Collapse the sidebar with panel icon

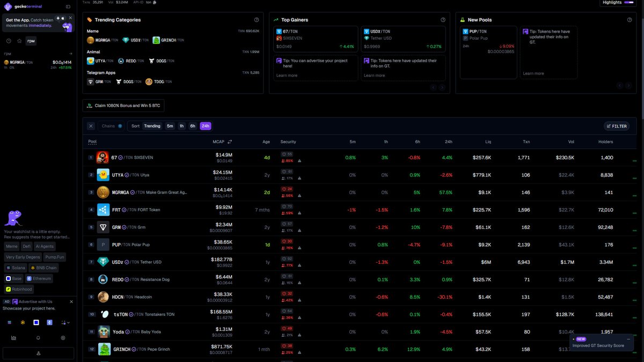68,7
